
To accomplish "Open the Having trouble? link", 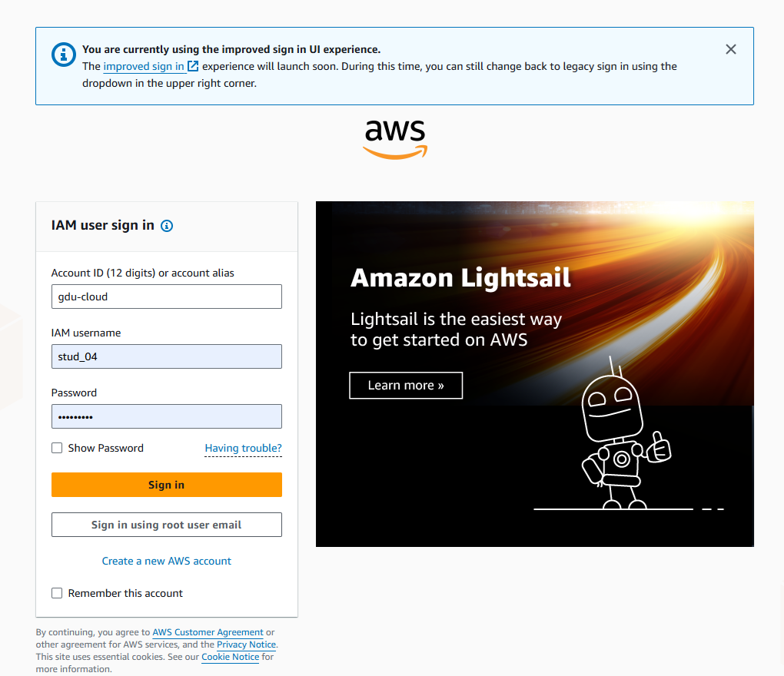I will [x=244, y=448].
